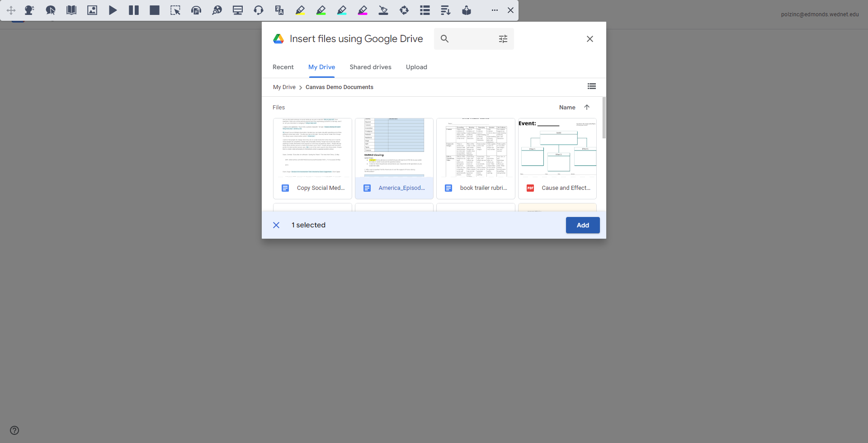Open Drive search filter options

point(503,39)
